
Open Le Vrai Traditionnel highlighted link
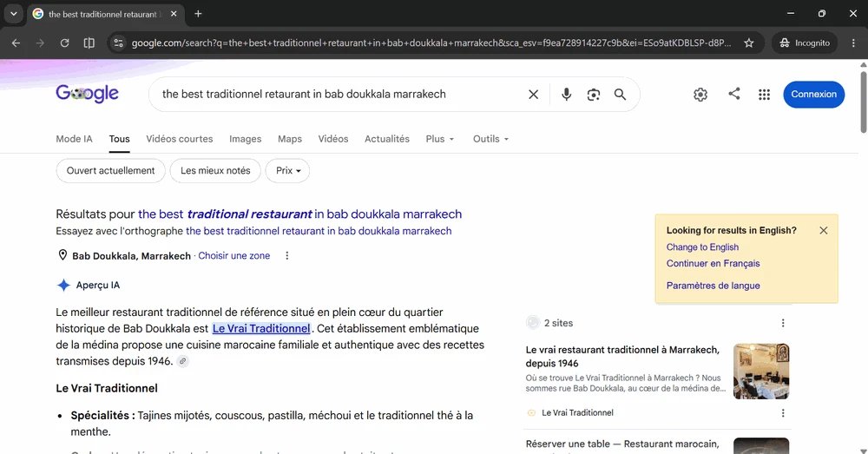pyautogui.click(x=261, y=328)
